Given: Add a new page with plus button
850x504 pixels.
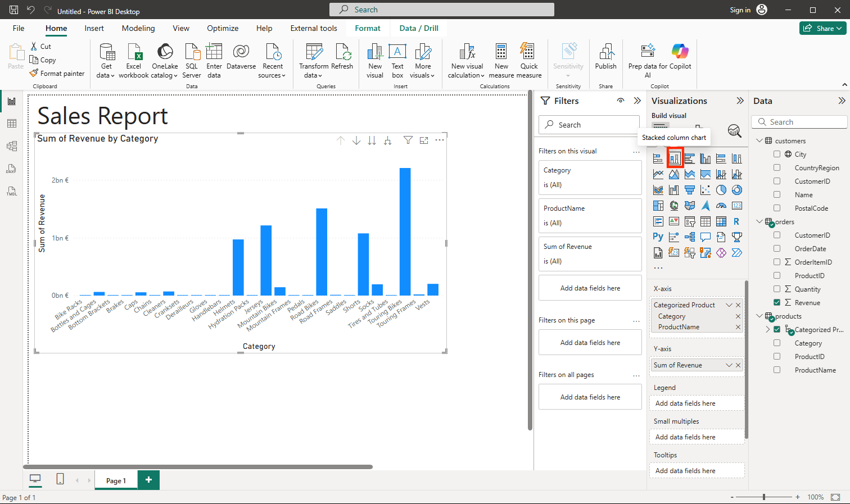Looking at the screenshot, I should pos(148,480).
